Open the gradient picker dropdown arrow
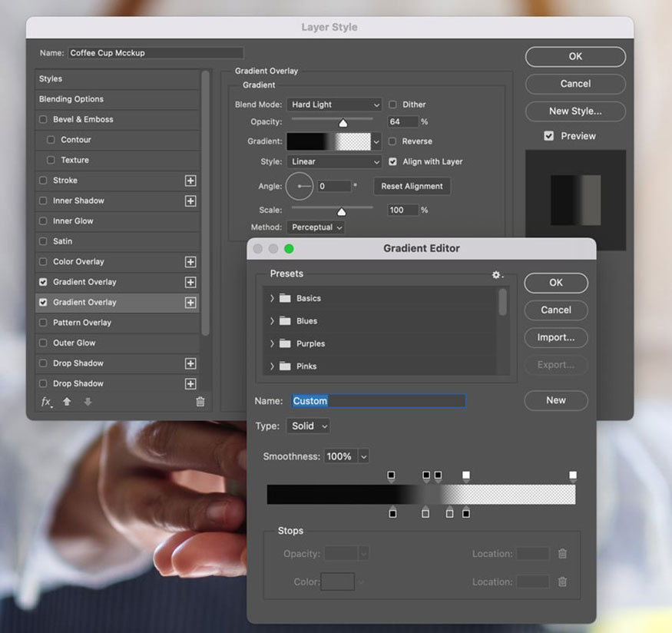 click(x=376, y=141)
